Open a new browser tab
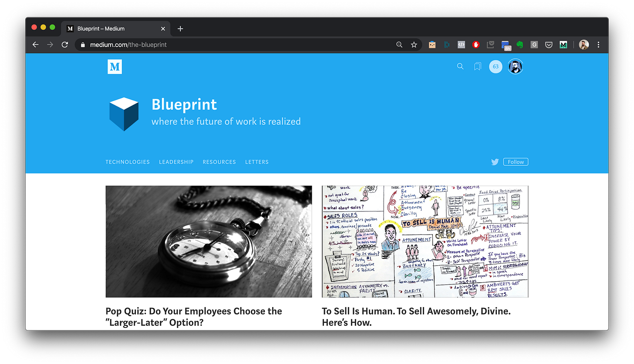The height and width of the screenshot is (364, 634). pos(180,29)
